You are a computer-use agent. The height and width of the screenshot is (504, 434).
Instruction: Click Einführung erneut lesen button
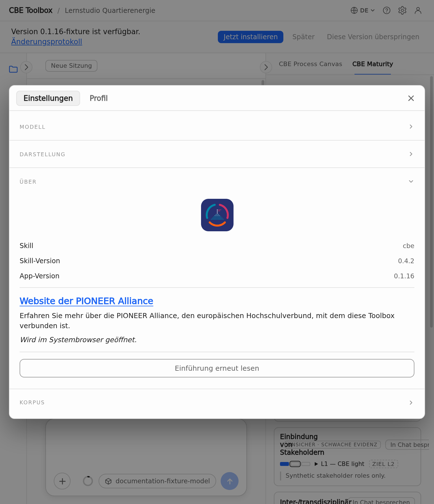point(217,368)
